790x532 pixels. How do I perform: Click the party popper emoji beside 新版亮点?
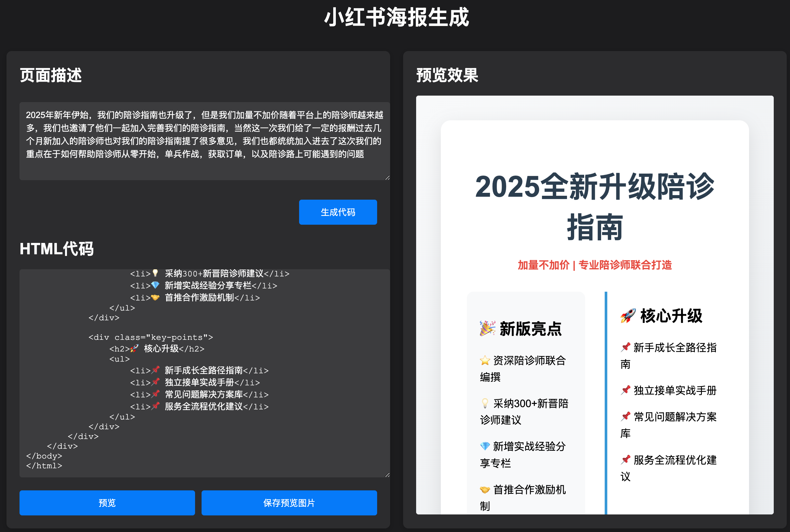487,328
